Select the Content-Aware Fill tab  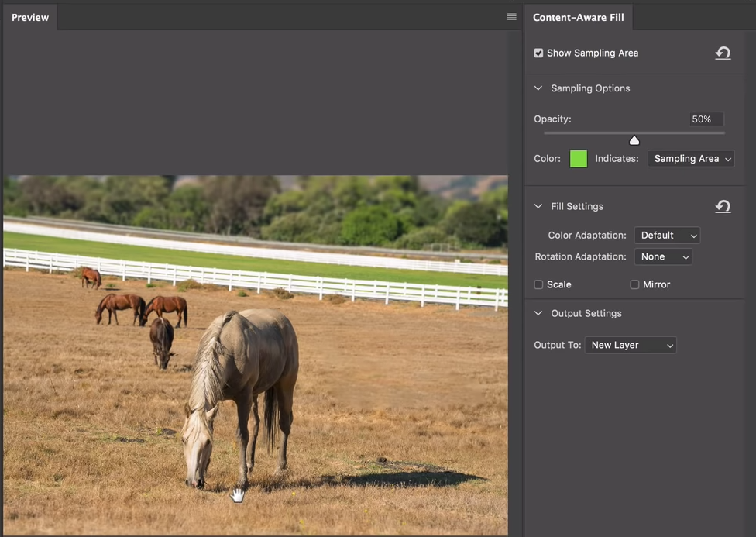(578, 17)
